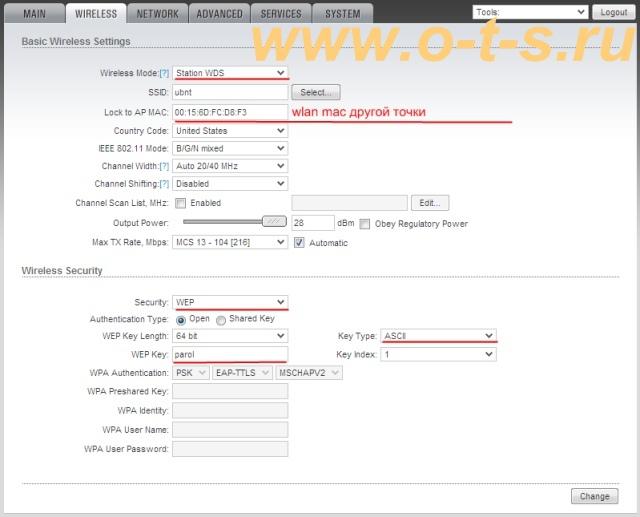Expand the IEEE 802.11 Mode dropdown
This screenshot has width=640, height=517.
(x=230, y=149)
